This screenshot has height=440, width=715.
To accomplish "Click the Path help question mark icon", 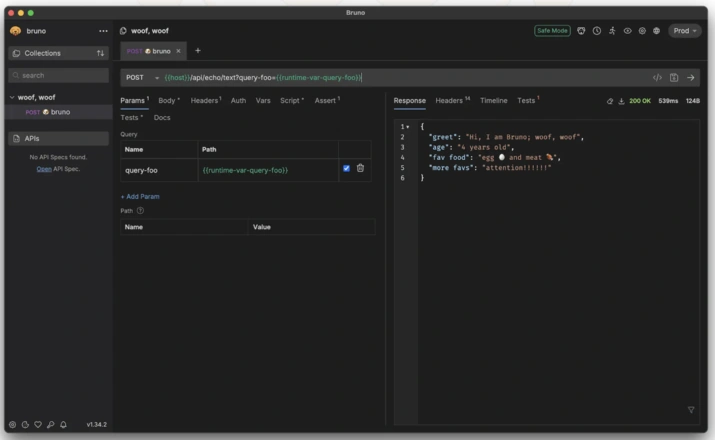I will pyautogui.click(x=140, y=211).
